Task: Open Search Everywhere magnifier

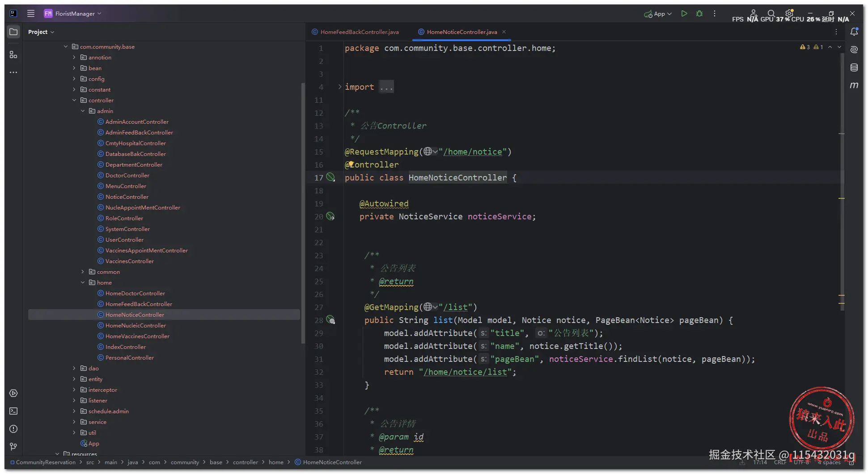Action: click(771, 13)
